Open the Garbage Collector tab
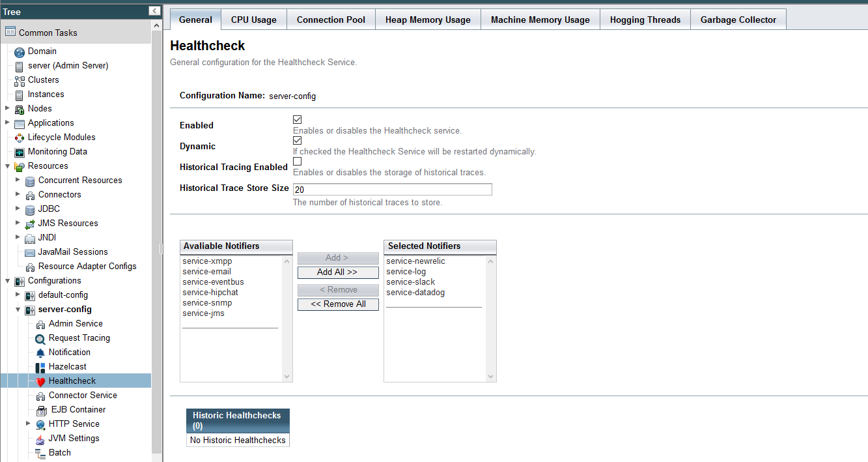The width and height of the screenshot is (868, 462). (738, 19)
